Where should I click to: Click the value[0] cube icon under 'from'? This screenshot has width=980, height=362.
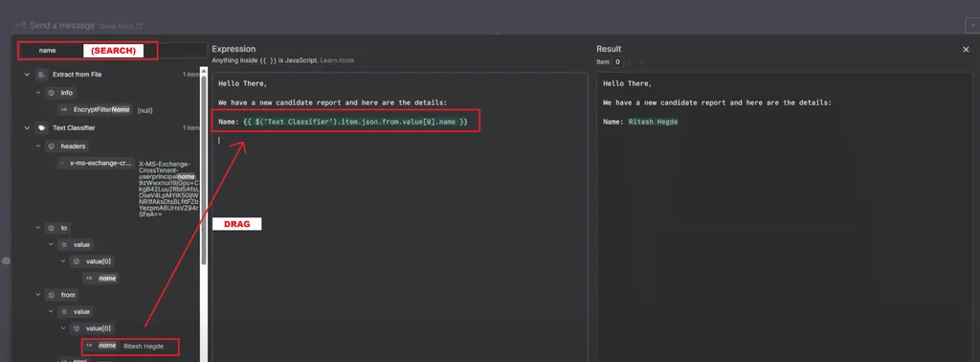77,328
